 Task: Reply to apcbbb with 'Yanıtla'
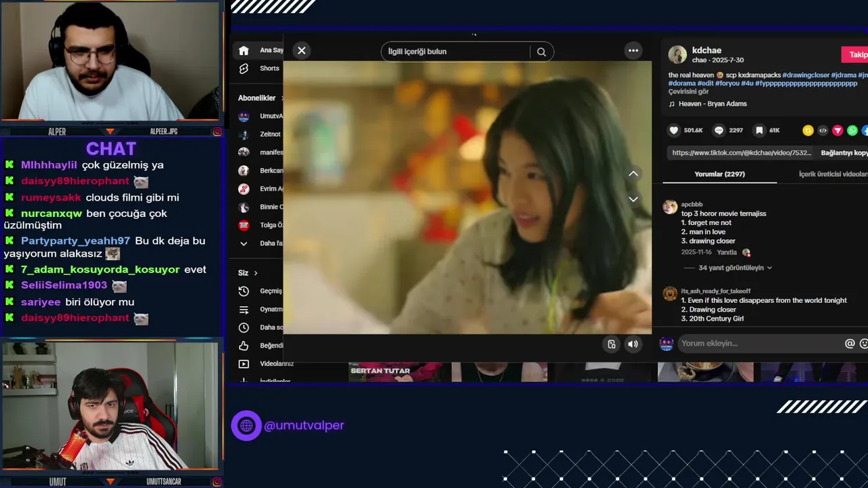(727, 252)
